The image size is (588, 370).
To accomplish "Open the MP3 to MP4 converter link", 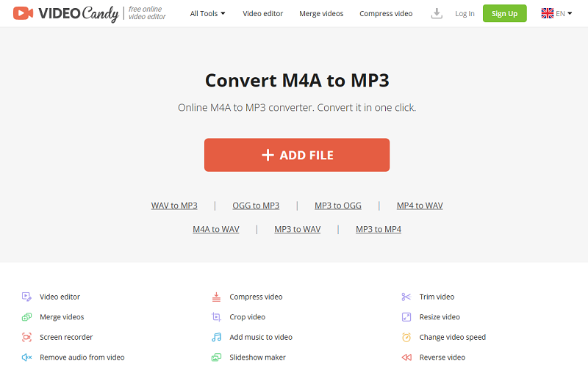I will click(x=379, y=229).
